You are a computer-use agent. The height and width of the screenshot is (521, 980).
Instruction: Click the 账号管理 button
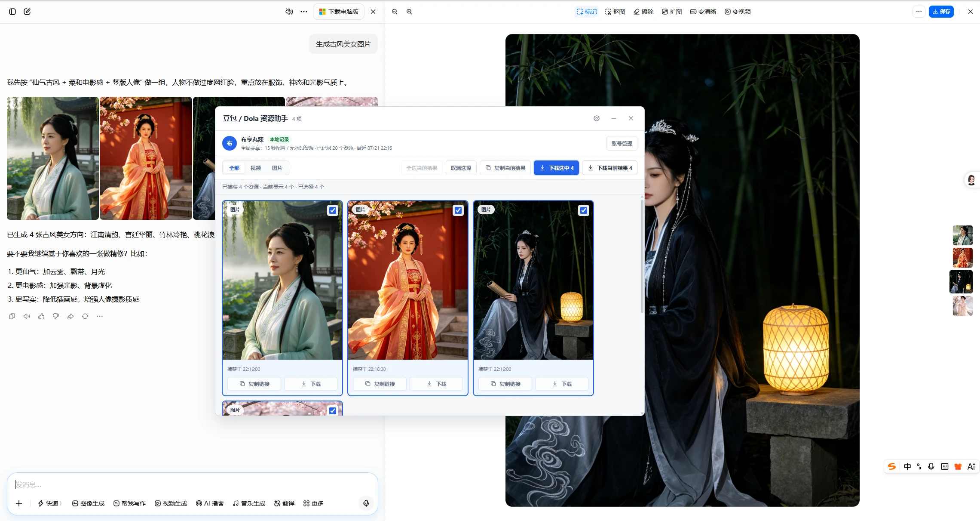point(622,143)
